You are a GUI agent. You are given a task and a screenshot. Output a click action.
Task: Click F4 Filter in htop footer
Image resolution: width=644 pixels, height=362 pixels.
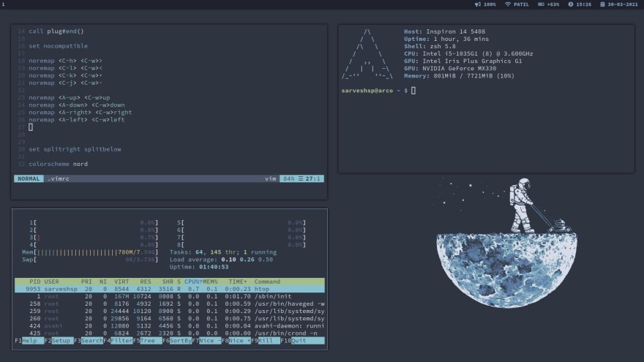point(119,341)
